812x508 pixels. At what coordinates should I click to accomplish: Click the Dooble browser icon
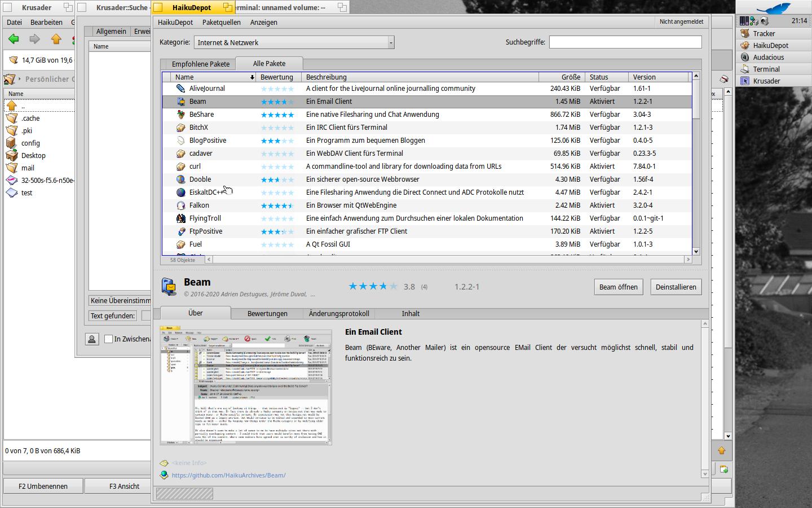point(180,179)
